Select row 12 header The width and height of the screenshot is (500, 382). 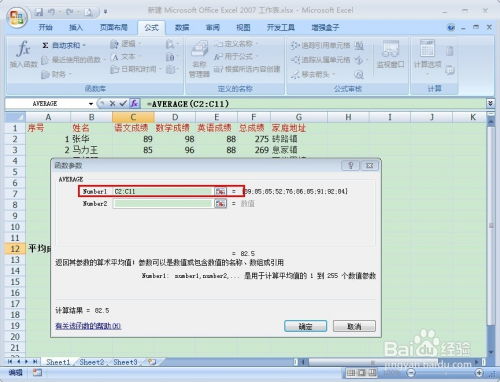[x=15, y=249]
